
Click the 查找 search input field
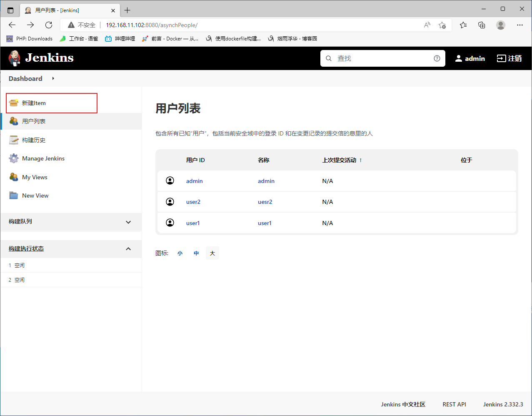click(x=382, y=58)
